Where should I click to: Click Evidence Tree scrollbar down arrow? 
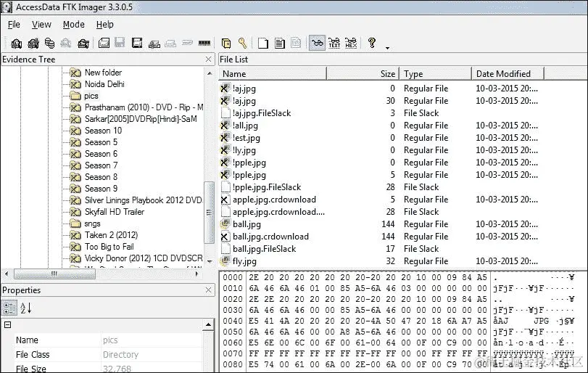210,261
